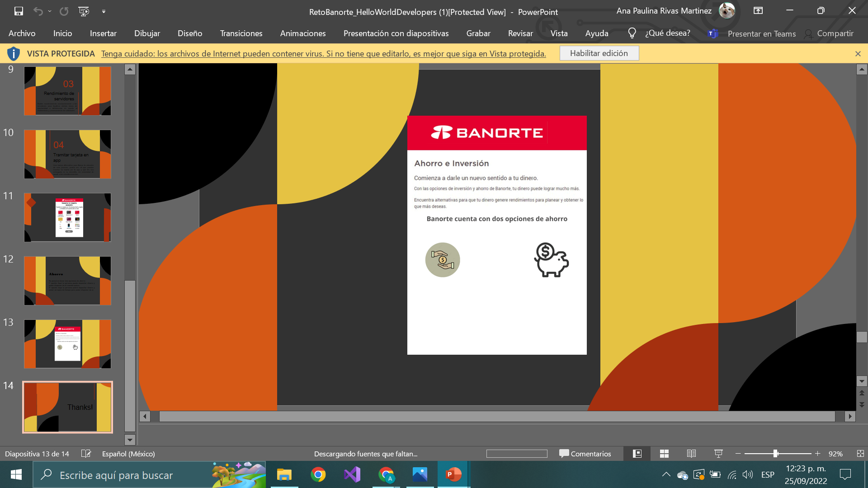The image size is (868, 488).
Task: Click the Save icon in quick access toolbar
Action: [19, 11]
